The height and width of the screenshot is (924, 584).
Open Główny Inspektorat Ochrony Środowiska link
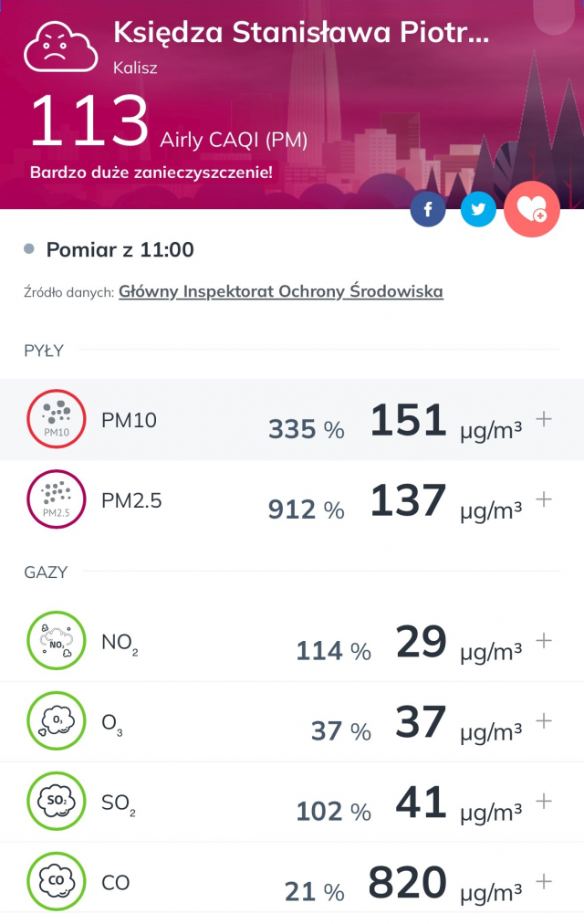281,291
